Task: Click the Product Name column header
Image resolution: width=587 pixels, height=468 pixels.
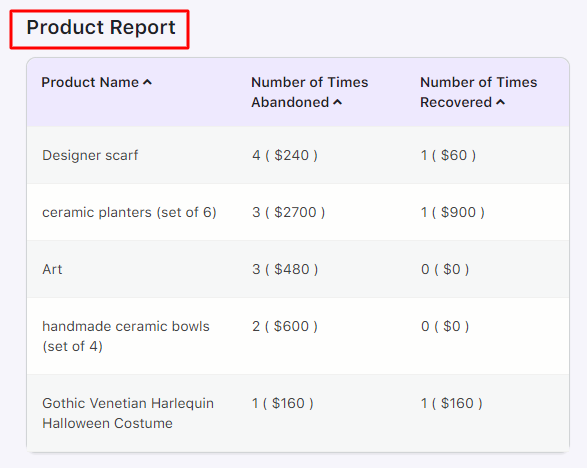Action: pyautogui.click(x=90, y=82)
